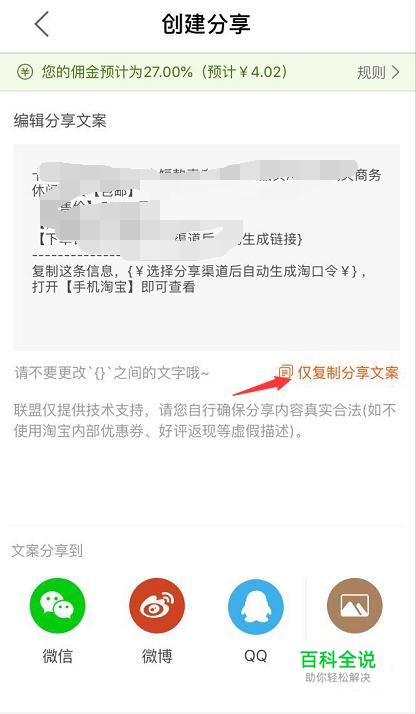Tap 仅复制分享文案 to copy text
The width and height of the screenshot is (416, 714).
click(348, 372)
